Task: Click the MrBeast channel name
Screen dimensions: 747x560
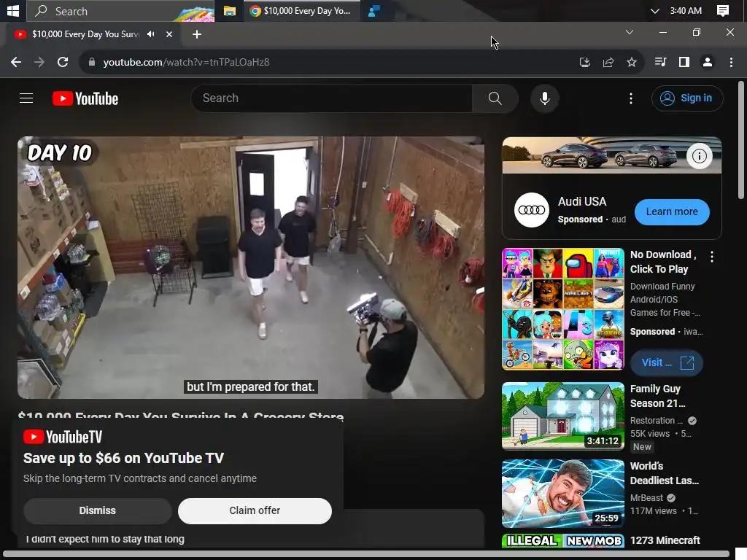Action: pos(646,497)
